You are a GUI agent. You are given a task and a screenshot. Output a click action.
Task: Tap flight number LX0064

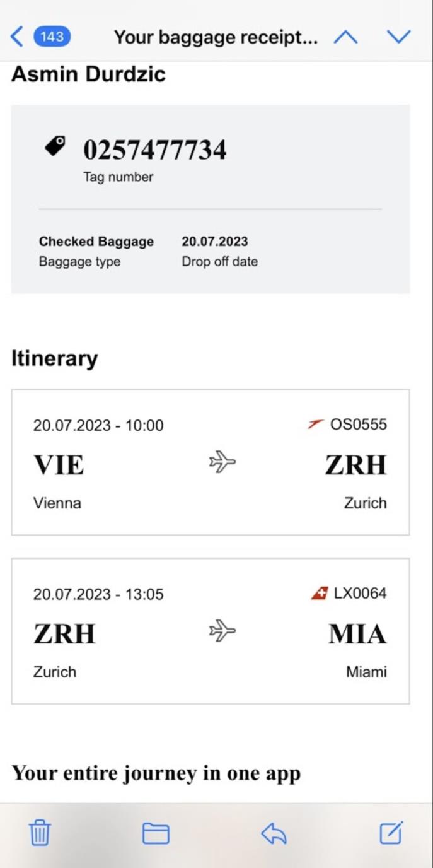(x=360, y=593)
